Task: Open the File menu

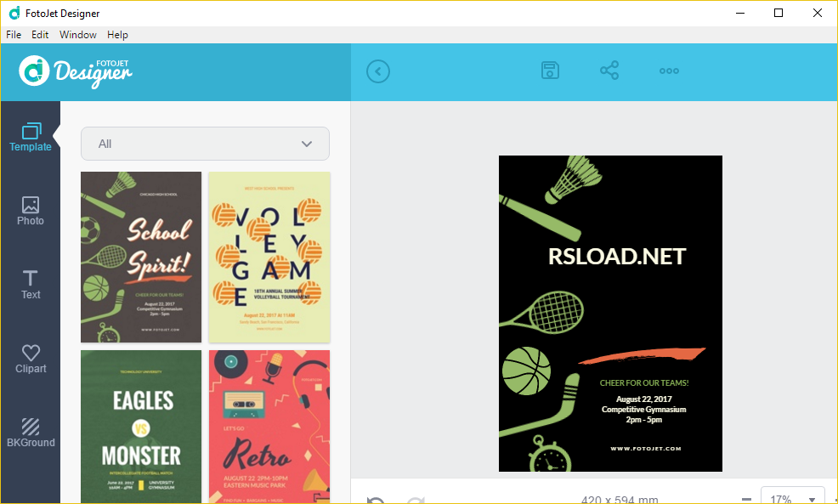Action: pos(14,35)
